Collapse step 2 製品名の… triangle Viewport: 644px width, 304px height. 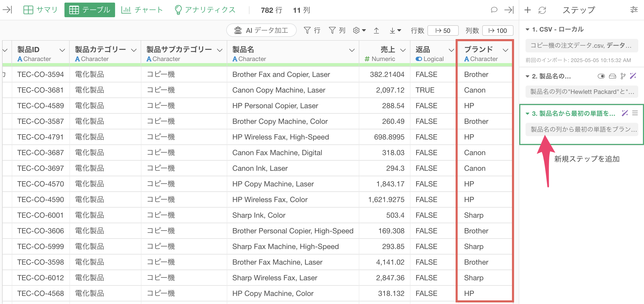pyautogui.click(x=527, y=76)
